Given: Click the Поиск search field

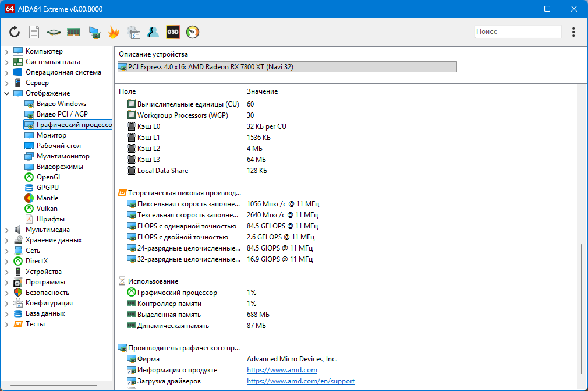Looking at the screenshot, I should pyautogui.click(x=517, y=32).
